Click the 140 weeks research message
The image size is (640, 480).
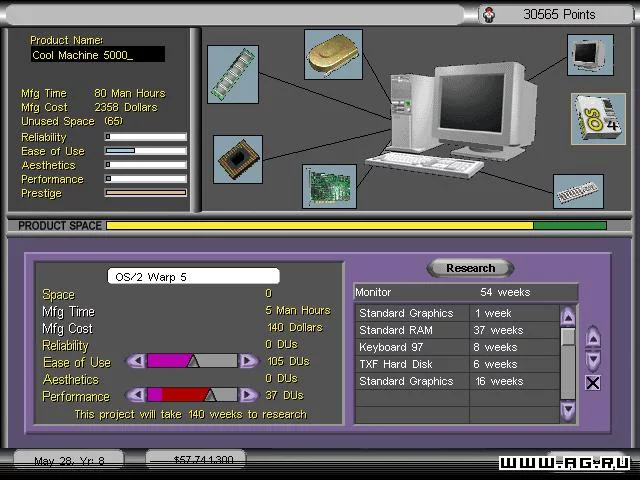[x=191, y=414]
